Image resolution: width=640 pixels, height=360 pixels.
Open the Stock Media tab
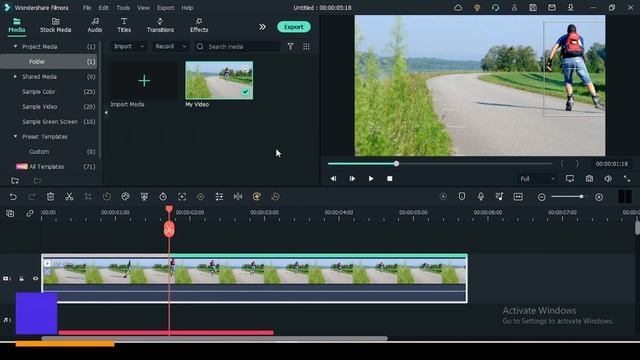(56, 25)
